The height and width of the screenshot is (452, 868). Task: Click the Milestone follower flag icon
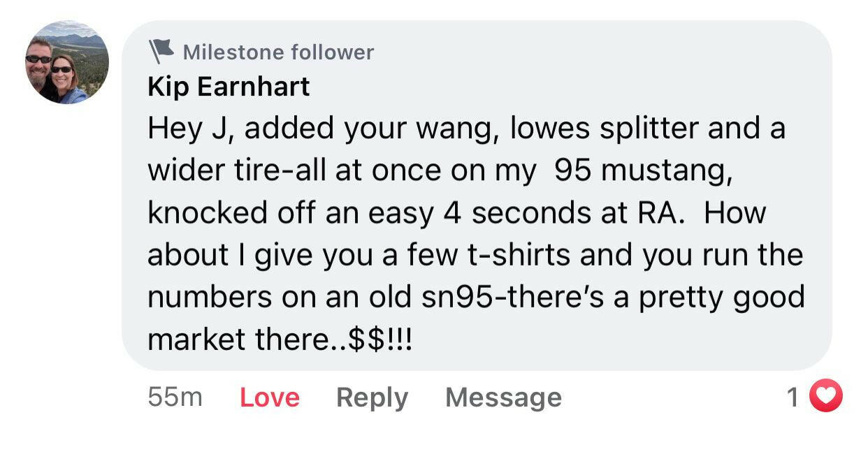(x=161, y=51)
